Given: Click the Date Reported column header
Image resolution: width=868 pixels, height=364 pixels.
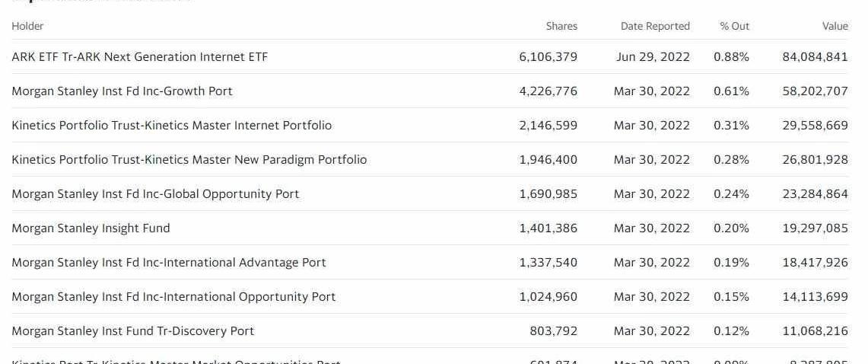Looking at the screenshot, I should pyautogui.click(x=655, y=26).
